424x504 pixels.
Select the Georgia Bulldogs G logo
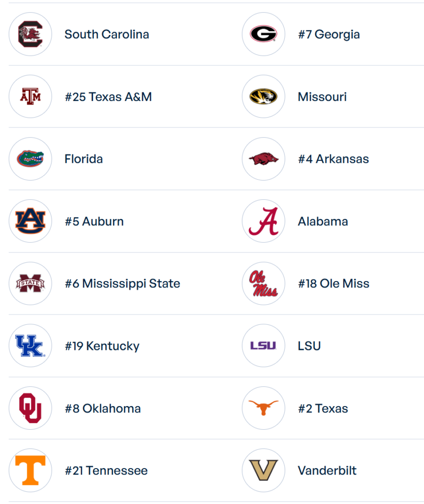pos(263,34)
